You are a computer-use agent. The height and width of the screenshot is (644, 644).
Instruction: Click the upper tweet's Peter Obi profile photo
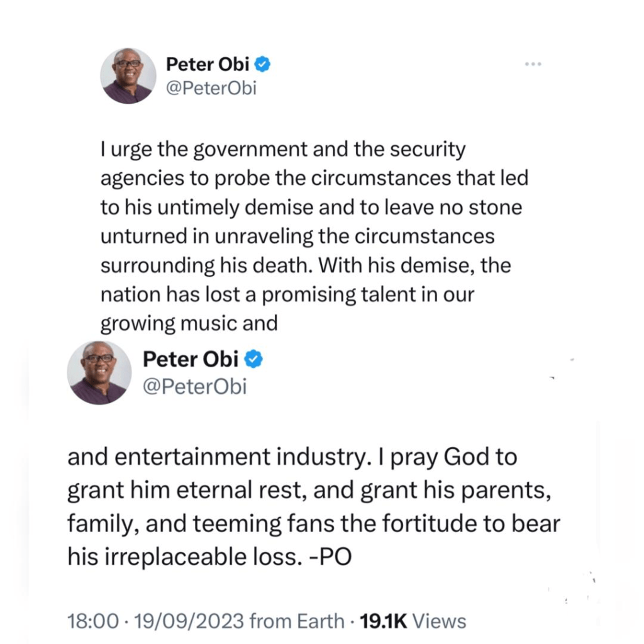[128, 75]
